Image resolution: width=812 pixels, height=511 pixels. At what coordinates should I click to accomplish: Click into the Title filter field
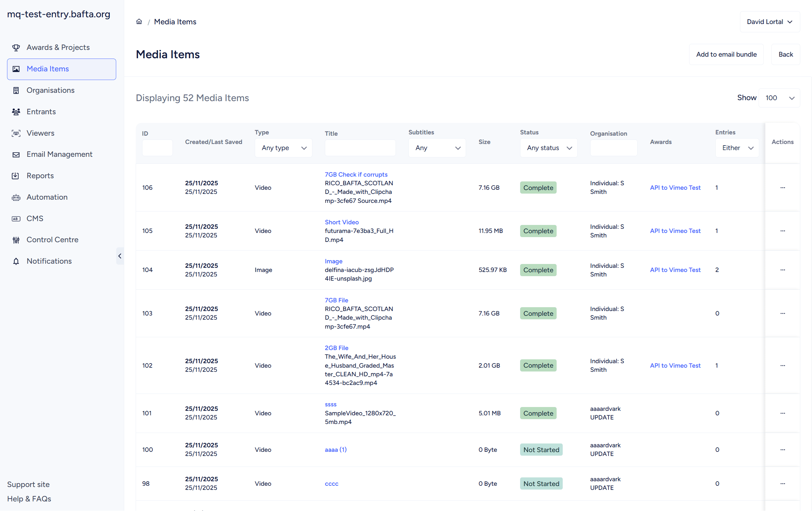pyautogui.click(x=360, y=148)
